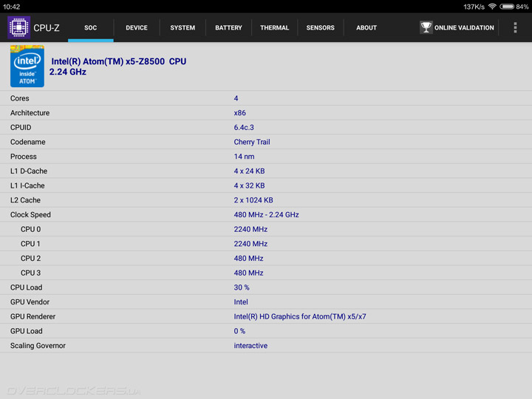Tap the CPU-Z app logo icon
532x399 pixels.
click(x=19, y=27)
